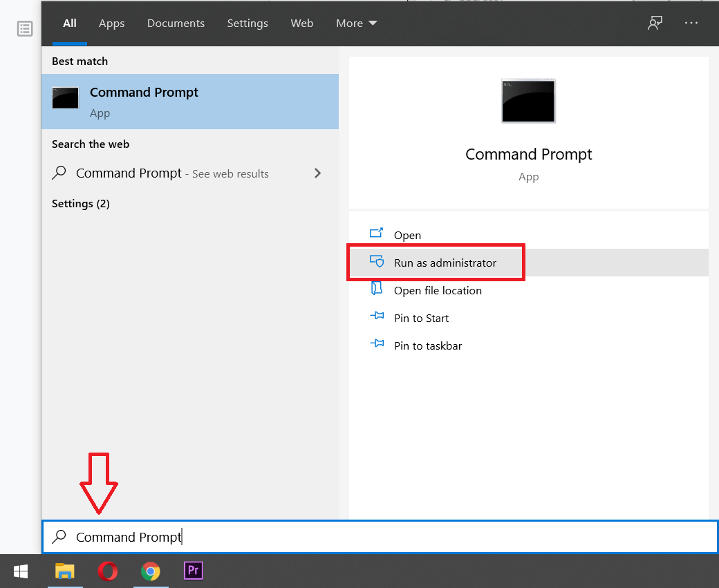Run Command Prompt as administrator
Viewport: 719px width, 588px height.
point(445,263)
